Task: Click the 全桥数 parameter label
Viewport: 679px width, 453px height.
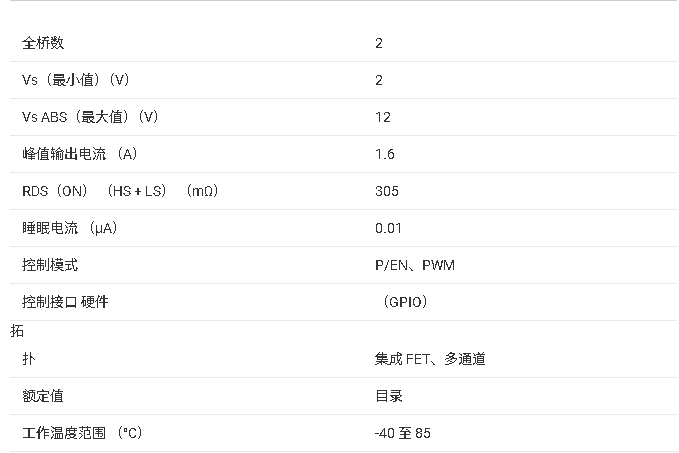Action: click(43, 43)
